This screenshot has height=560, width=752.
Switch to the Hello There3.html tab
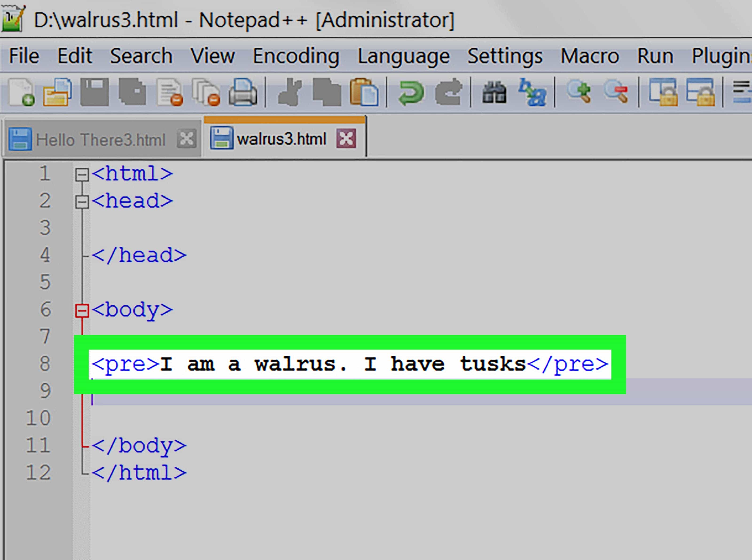click(x=100, y=140)
